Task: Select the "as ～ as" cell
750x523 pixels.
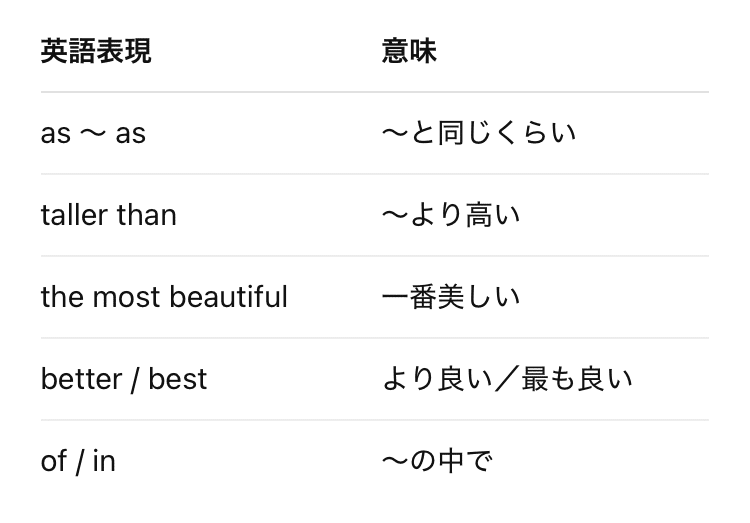Action: click(93, 133)
